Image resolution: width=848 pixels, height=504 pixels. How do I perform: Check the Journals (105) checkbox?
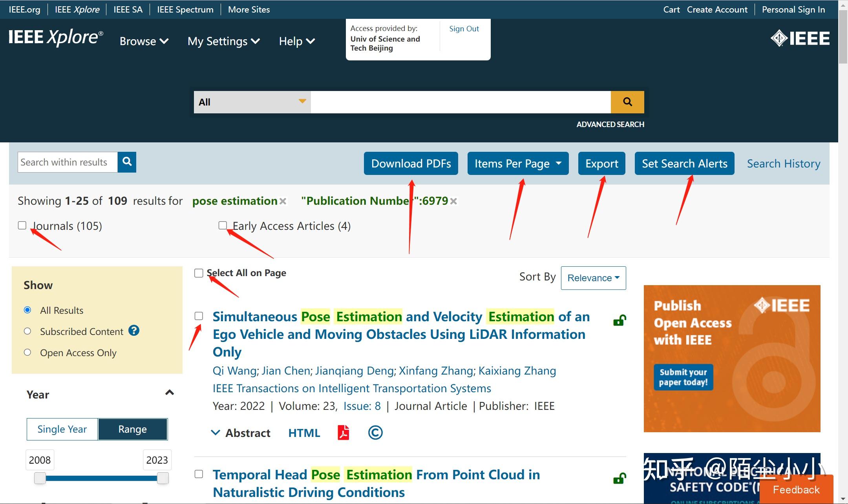pyautogui.click(x=22, y=225)
